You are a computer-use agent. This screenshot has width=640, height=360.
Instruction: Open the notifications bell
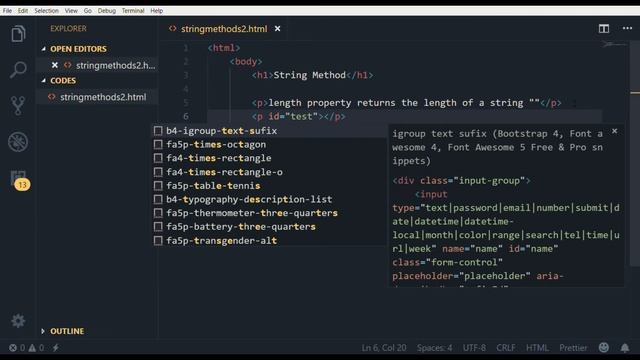click(624, 348)
